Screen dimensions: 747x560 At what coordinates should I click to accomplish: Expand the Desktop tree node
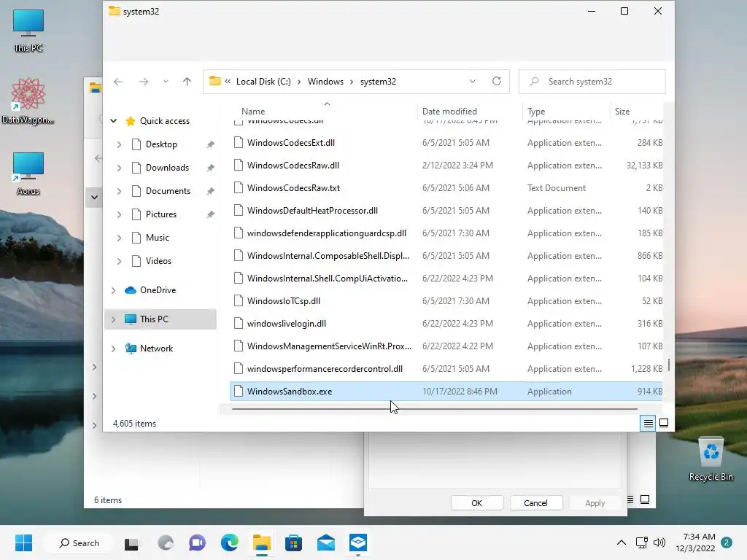[x=119, y=144]
